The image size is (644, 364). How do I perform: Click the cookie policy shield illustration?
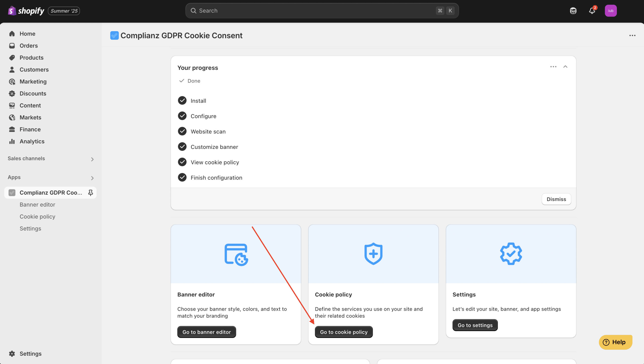(x=373, y=254)
